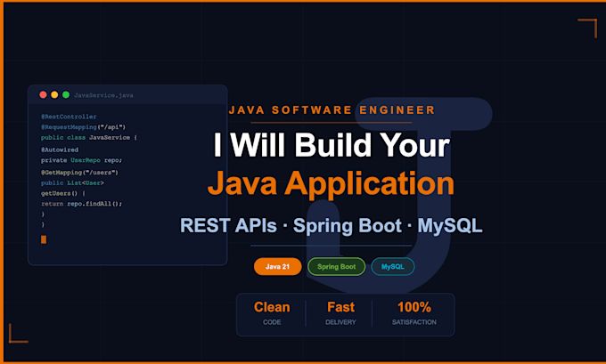Screen dimensions: 606x364
Task: Click the green maximize dot in code window
Action: click(66, 95)
